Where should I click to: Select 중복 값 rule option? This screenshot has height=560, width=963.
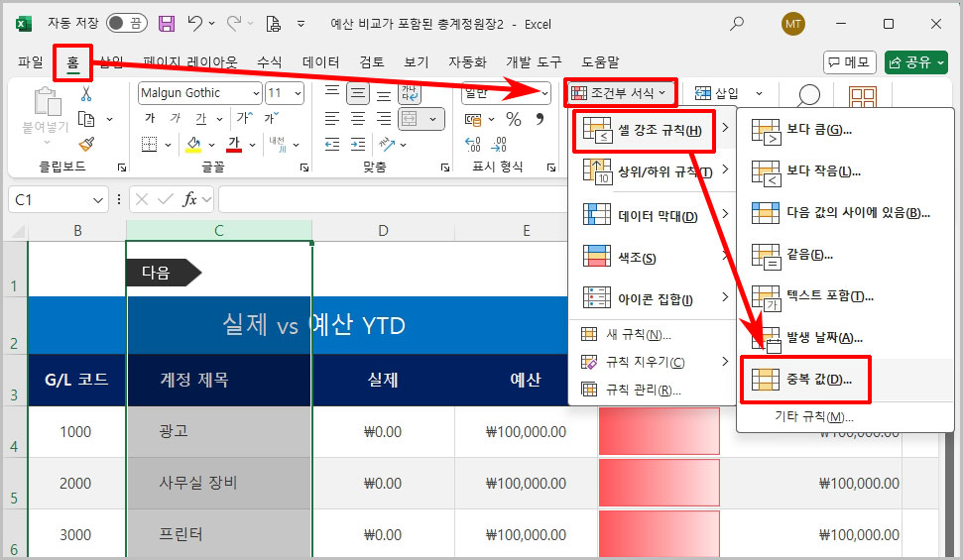point(844,380)
